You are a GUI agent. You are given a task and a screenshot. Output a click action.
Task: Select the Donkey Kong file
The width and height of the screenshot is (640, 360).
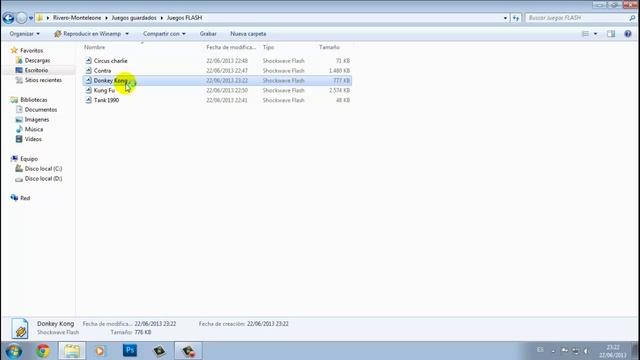217,80
